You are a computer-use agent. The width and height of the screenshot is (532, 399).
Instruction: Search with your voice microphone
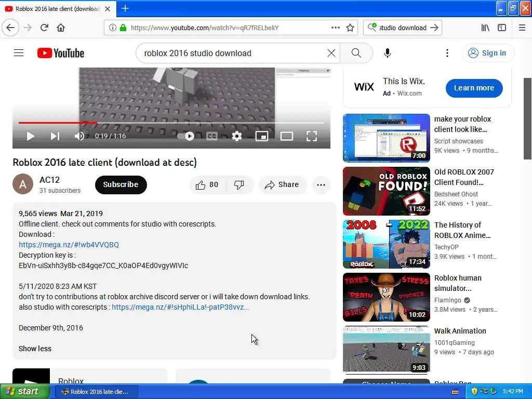pos(388,53)
